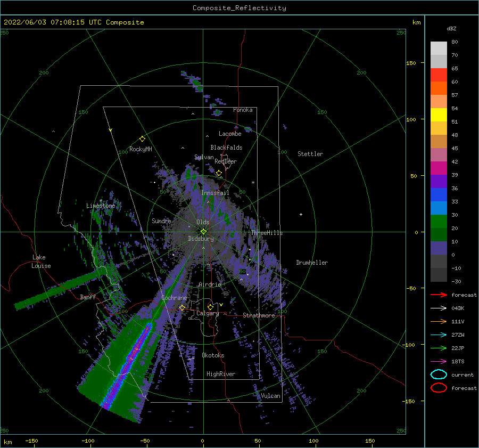479x448 pixels.
Task: Click the Calgary city label
Action: coord(208,313)
